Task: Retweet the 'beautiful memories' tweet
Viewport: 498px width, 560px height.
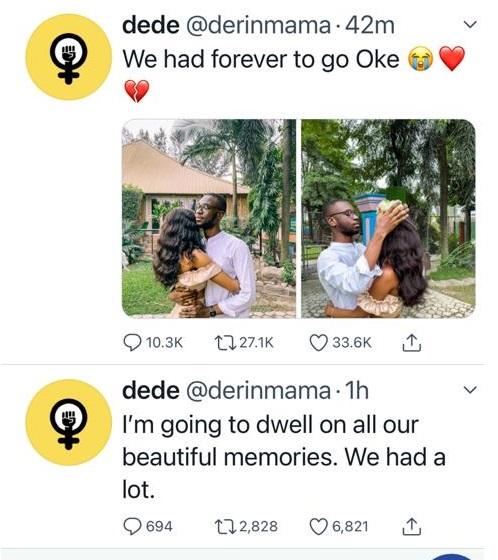Action: (225, 526)
